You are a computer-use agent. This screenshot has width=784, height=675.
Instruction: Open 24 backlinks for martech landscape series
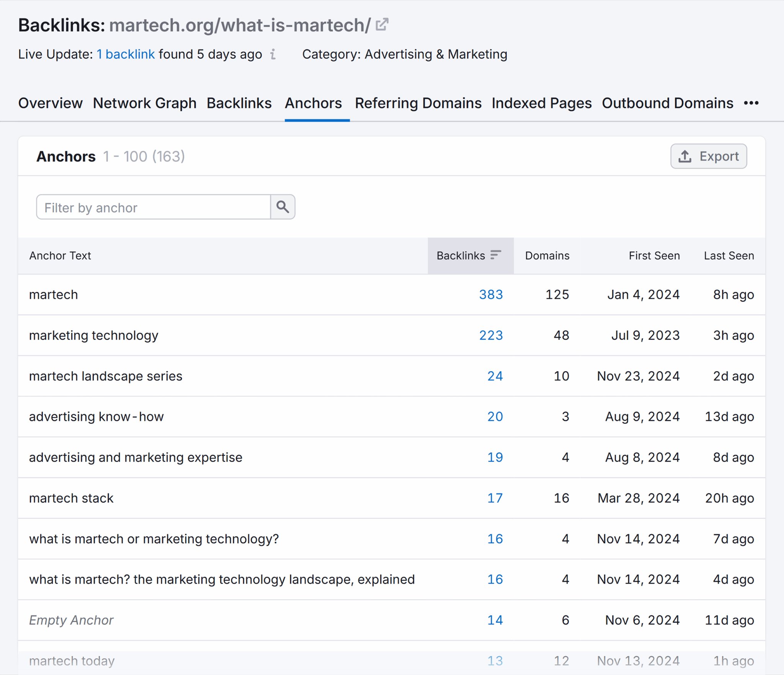pos(495,376)
